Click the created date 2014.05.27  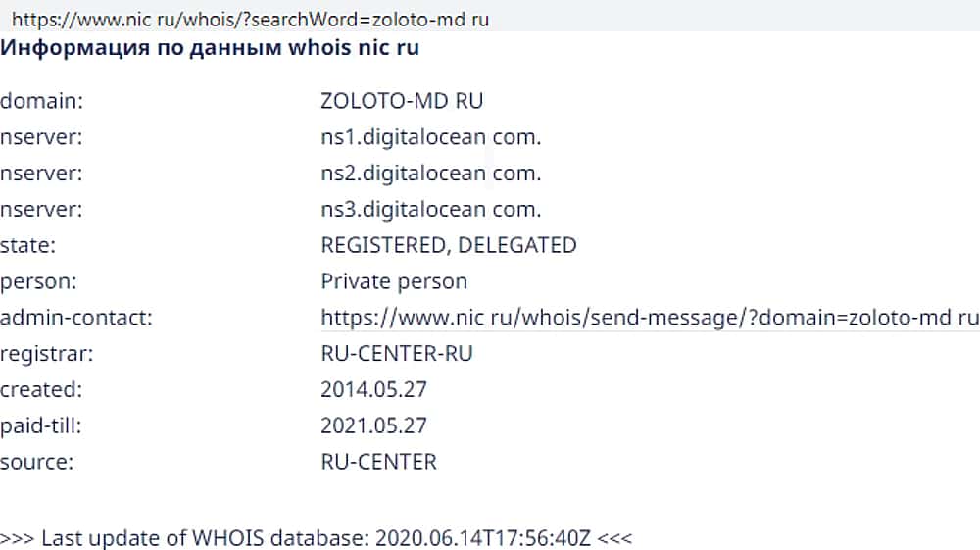[x=373, y=389]
